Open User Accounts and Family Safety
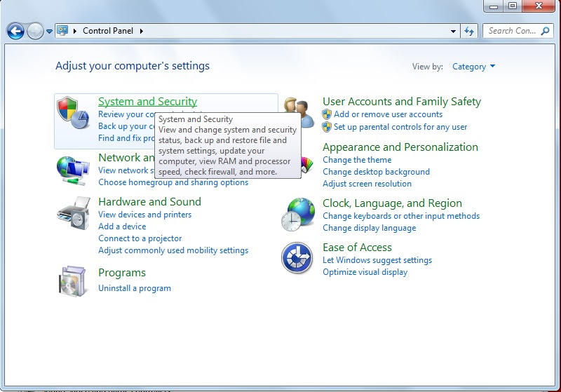561x392 pixels. 401,102
